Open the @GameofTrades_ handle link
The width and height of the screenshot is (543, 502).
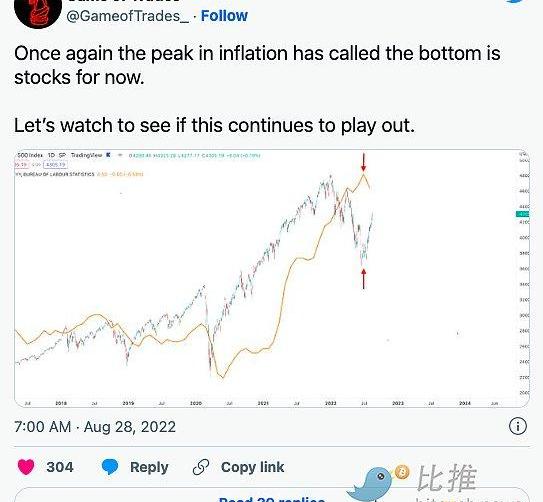pyautogui.click(x=128, y=16)
